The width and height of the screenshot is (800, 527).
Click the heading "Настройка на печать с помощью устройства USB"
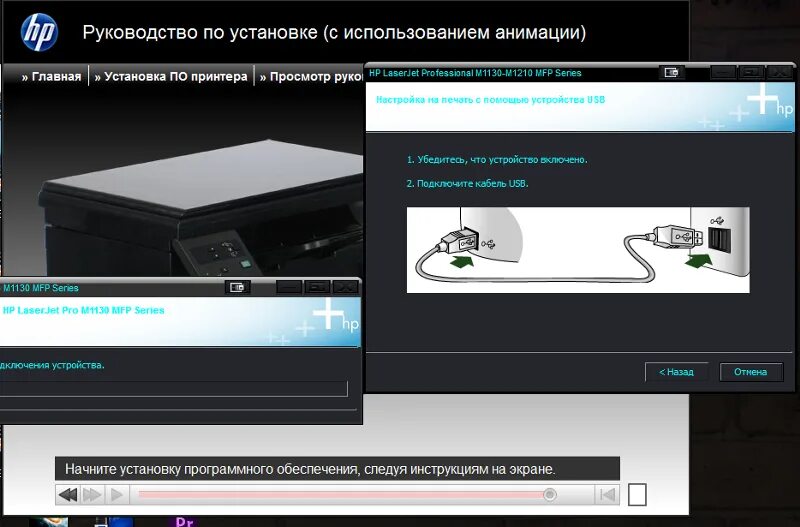click(x=490, y=99)
